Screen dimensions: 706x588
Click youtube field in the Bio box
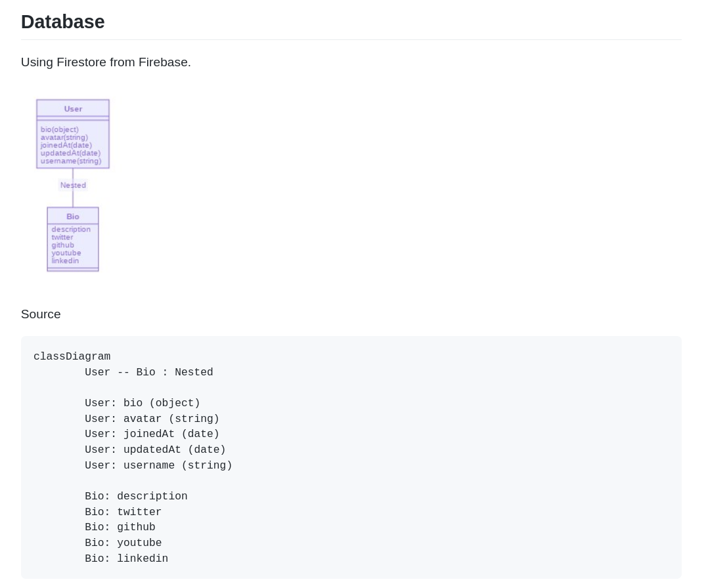point(66,253)
